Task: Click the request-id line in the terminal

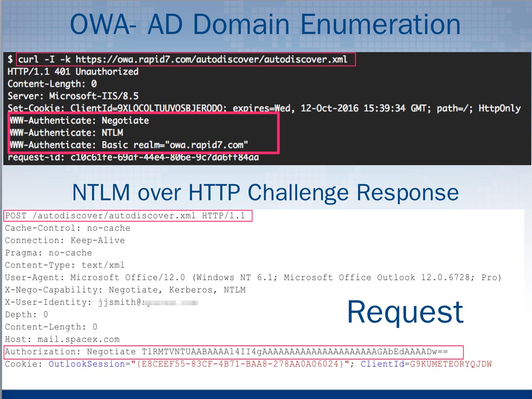Action: (133, 157)
